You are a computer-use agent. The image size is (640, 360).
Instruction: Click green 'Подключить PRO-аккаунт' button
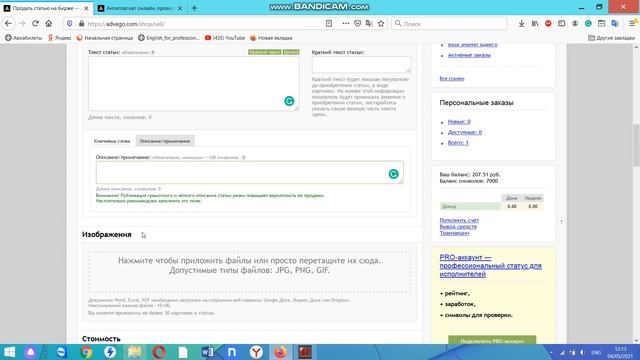[x=492, y=340]
